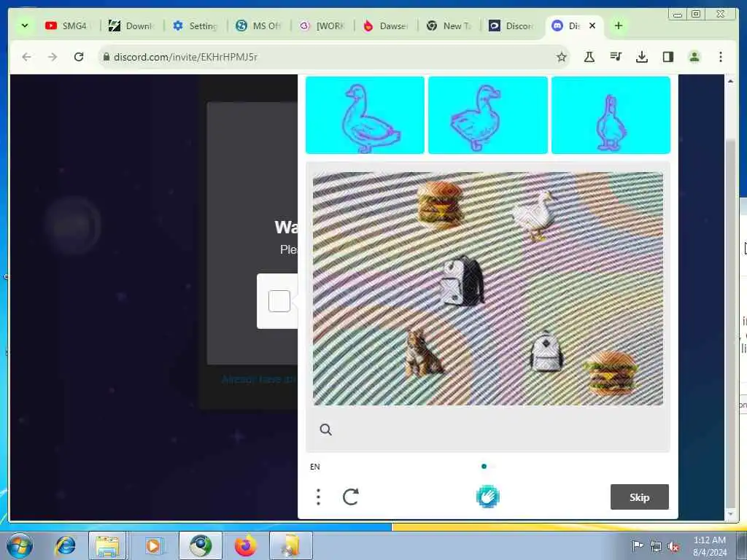This screenshot has width=747, height=560.
Task: Click the tiger in the puzzle
Action: 422,353
